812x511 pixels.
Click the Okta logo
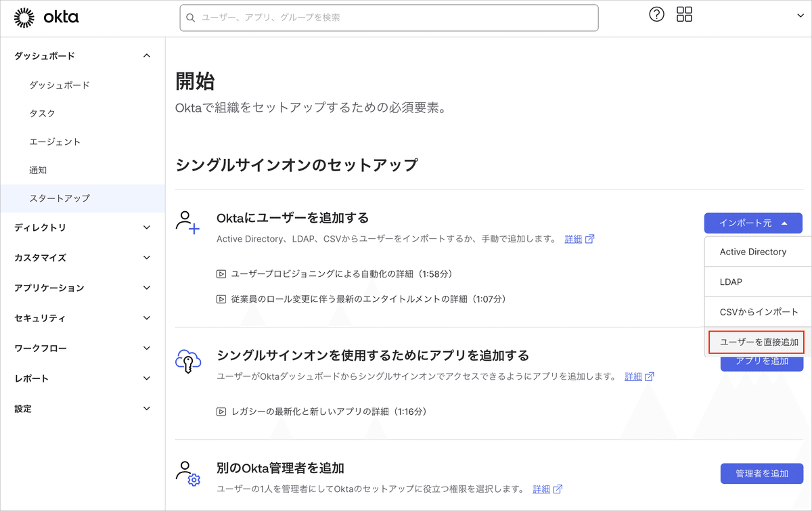(46, 18)
